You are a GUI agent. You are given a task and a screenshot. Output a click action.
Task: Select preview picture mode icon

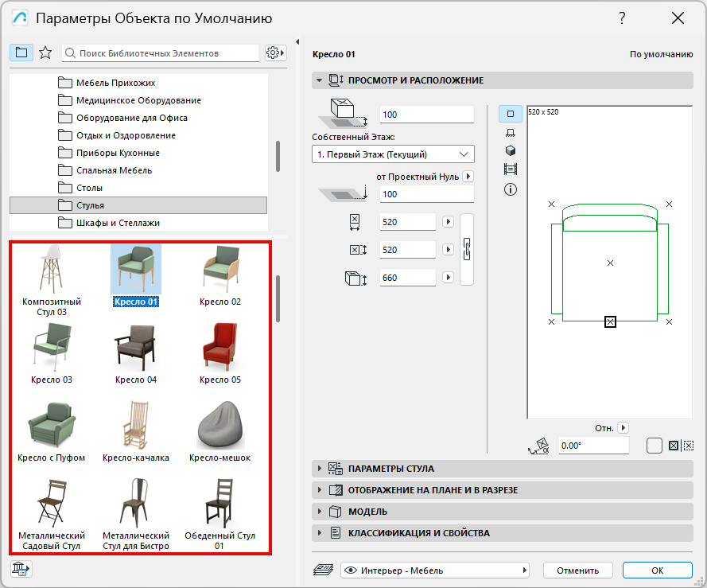click(511, 169)
